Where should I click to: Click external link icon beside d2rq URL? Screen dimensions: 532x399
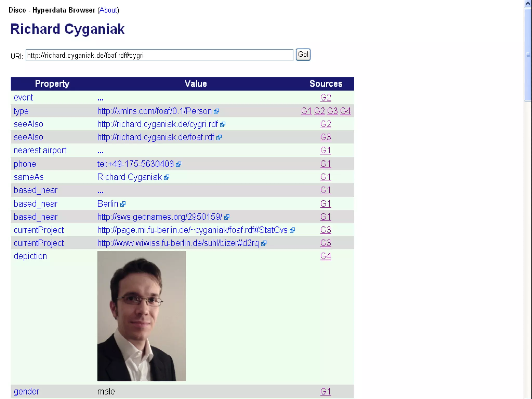tap(264, 243)
